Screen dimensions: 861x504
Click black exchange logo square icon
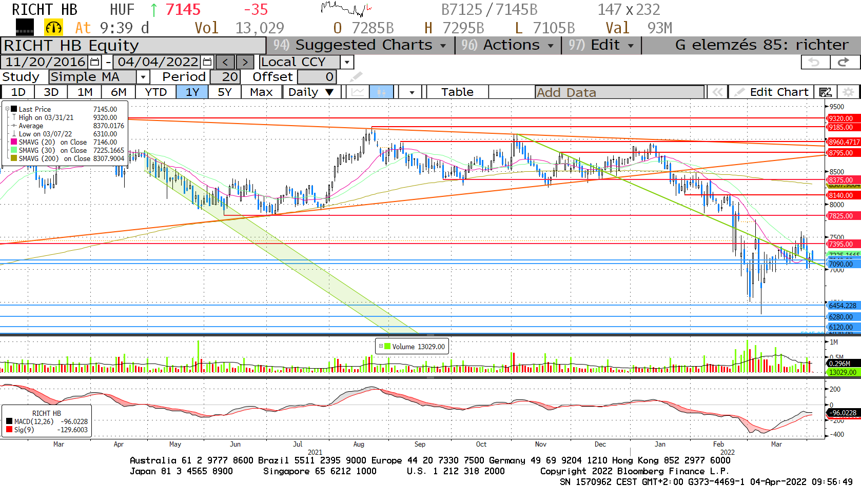25,27
